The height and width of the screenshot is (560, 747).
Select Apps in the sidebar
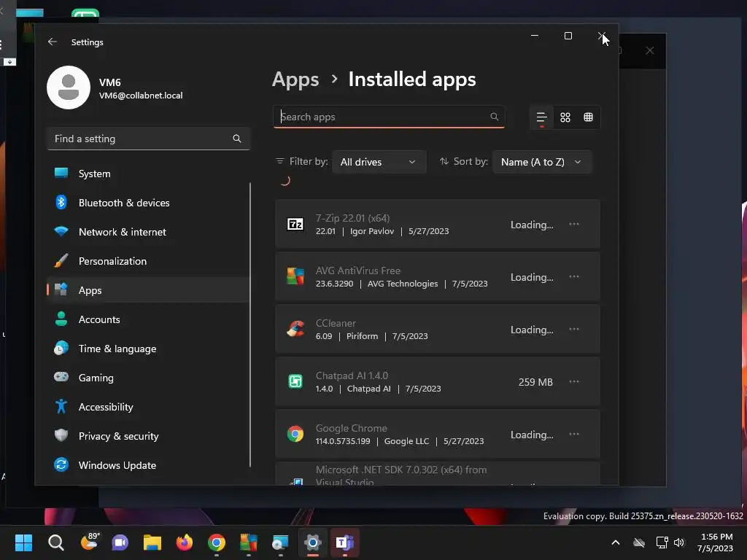(148, 290)
